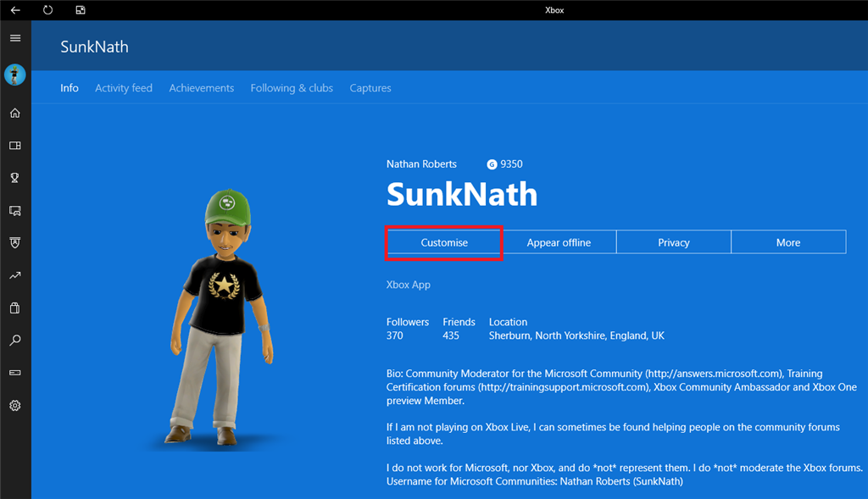Viewport: 868px width, 499px height.
Task: Click the compact window icon in title bar
Action: tap(81, 10)
